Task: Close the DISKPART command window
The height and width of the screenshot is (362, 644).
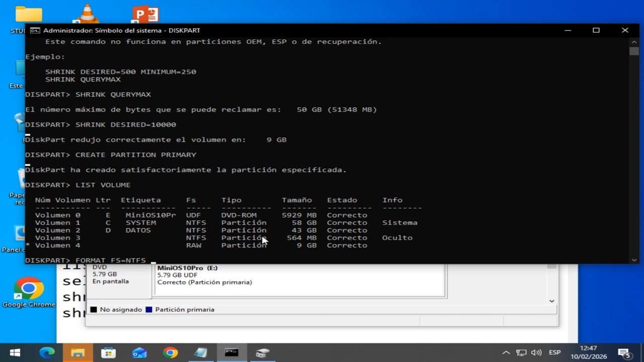Action: pyautogui.click(x=625, y=31)
